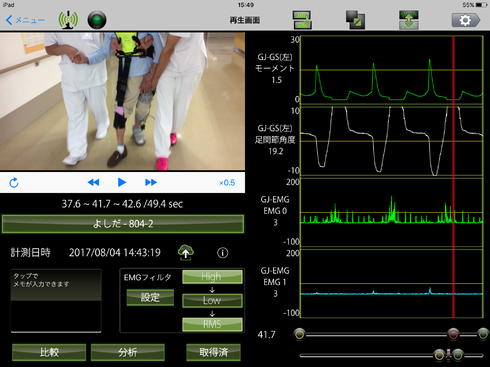This screenshot has height=367, width=490.
Task: Tap the green wireless antenna icon
Action: tap(68, 20)
